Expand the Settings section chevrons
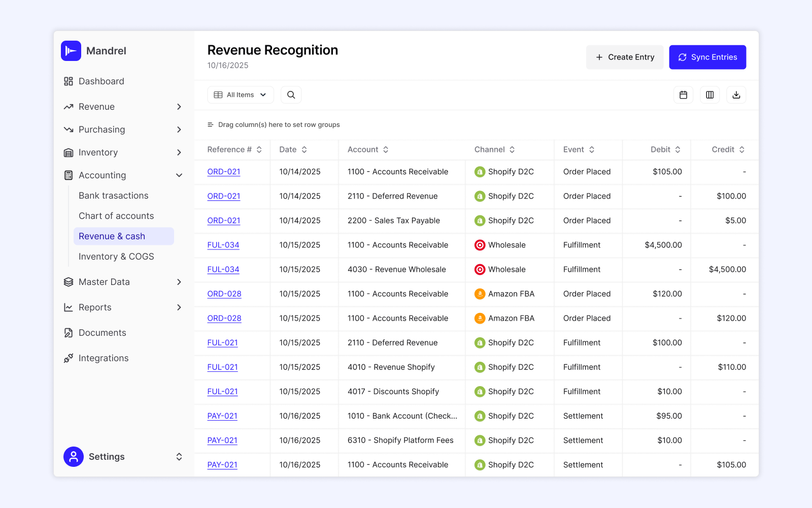 tap(179, 456)
